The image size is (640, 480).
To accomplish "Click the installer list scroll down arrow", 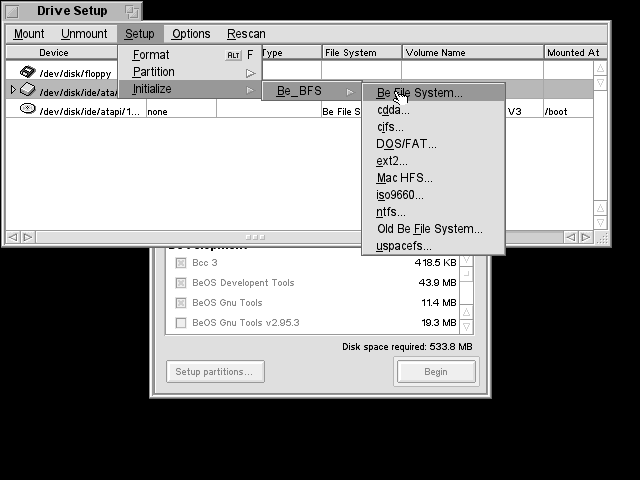I will point(467,327).
